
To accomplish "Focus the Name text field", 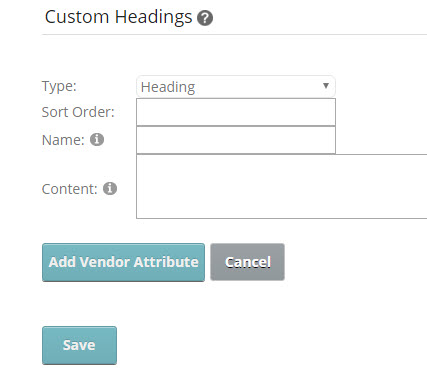I will coord(236,140).
